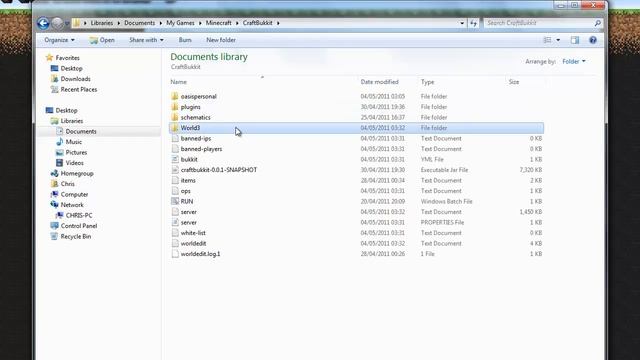Select the RUN batch file icon
The image size is (640, 360).
(175, 201)
